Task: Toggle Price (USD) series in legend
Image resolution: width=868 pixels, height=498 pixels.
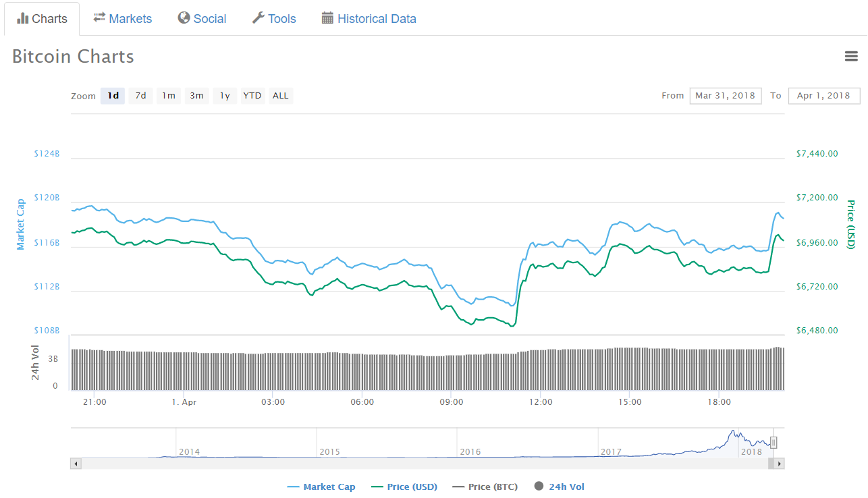Action: coord(404,487)
